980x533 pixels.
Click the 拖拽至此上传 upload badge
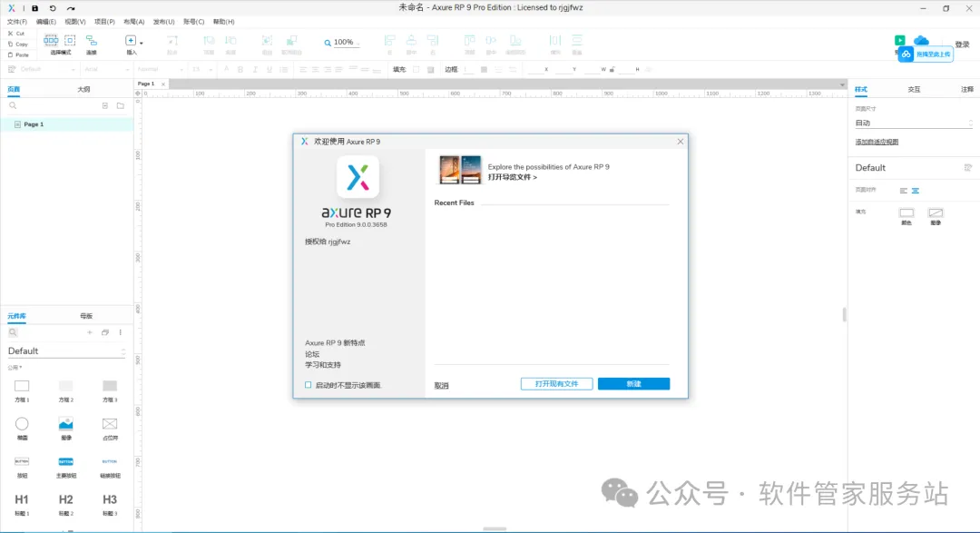click(926, 54)
